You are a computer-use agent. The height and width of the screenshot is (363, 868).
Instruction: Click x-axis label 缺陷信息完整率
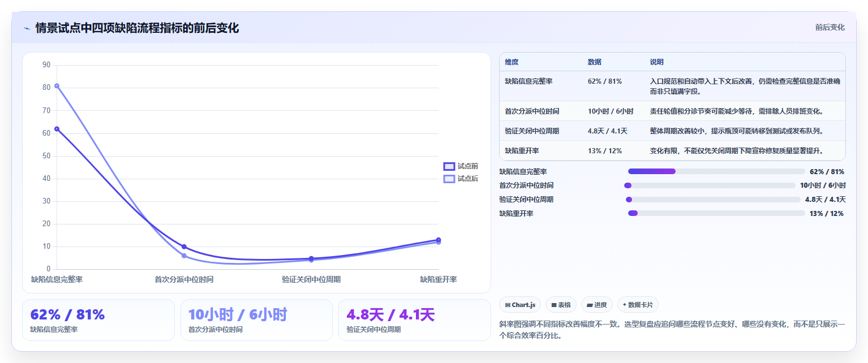(x=57, y=279)
